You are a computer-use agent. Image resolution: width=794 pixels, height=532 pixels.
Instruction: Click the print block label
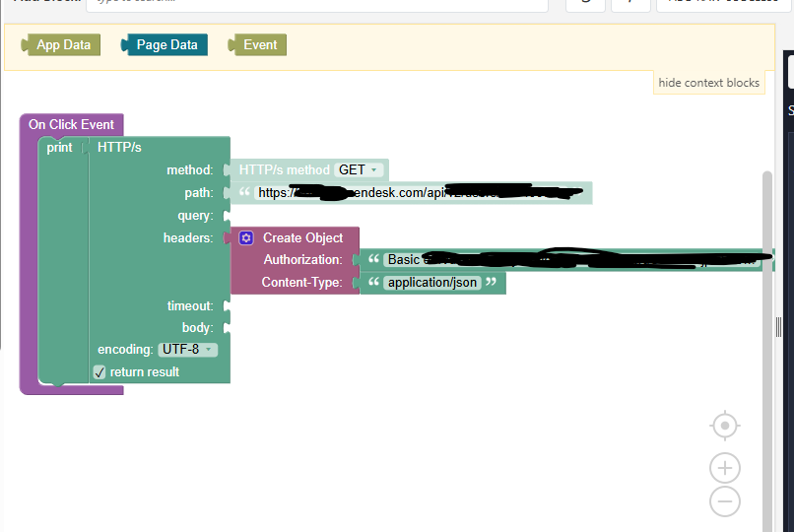[59, 147]
